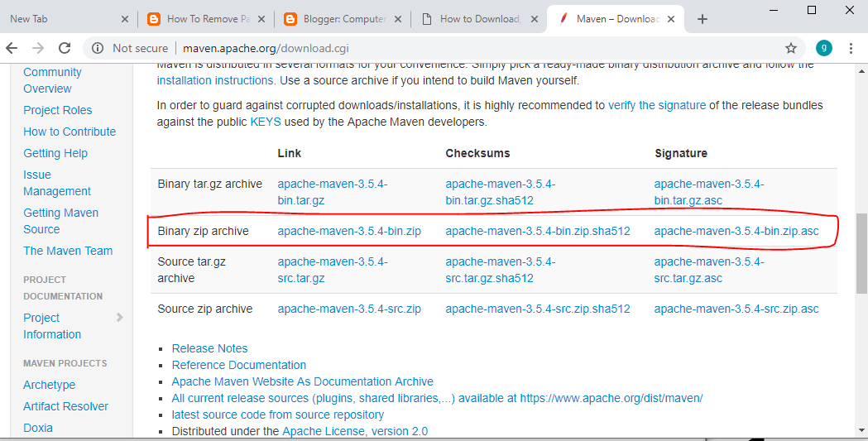Open Getting Help sidebar link
Screen dimensions: 868x441
(55, 153)
